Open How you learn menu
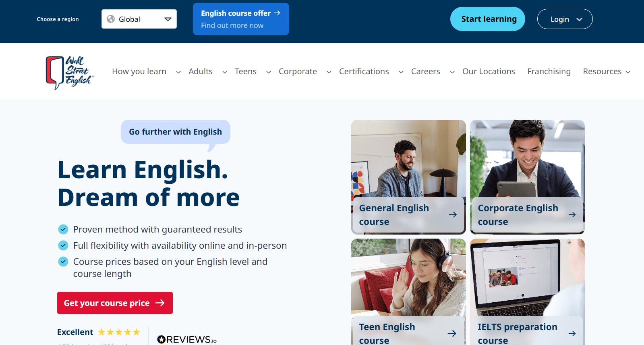 coord(139,71)
